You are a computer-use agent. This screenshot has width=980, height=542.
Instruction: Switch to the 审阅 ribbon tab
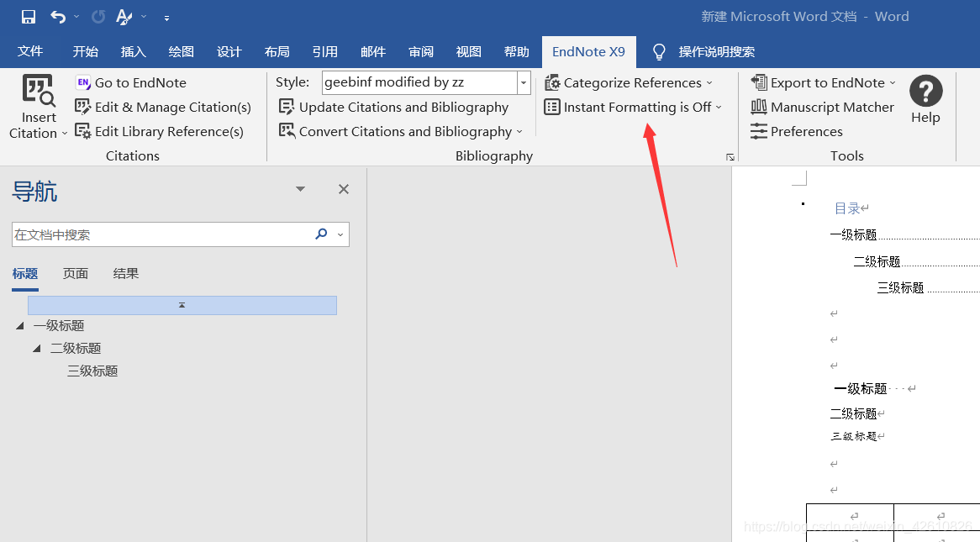click(420, 51)
